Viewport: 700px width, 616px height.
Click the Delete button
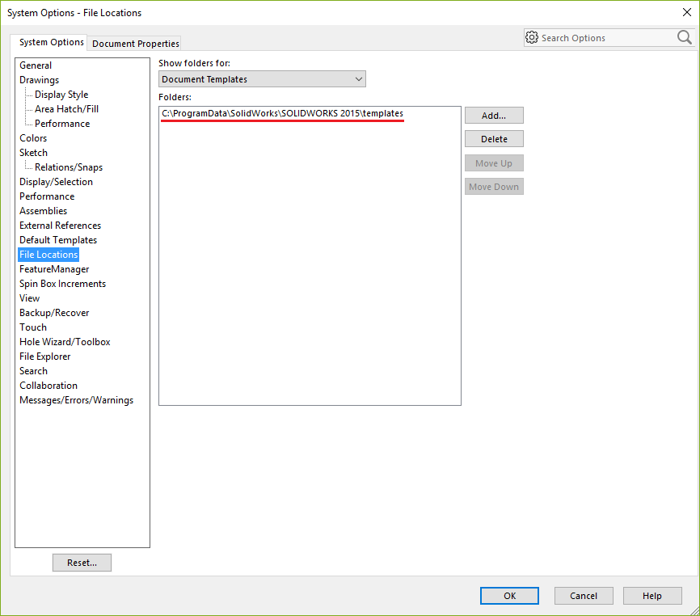tap(494, 139)
